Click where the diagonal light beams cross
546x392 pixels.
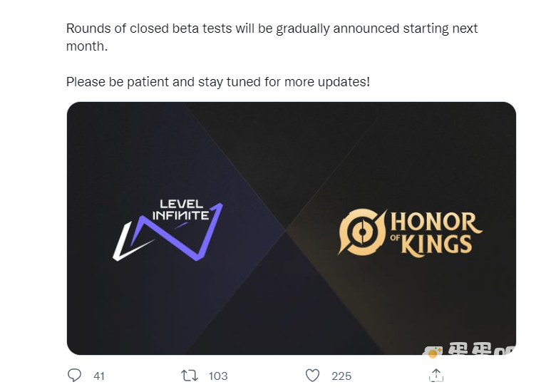(286, 230)
